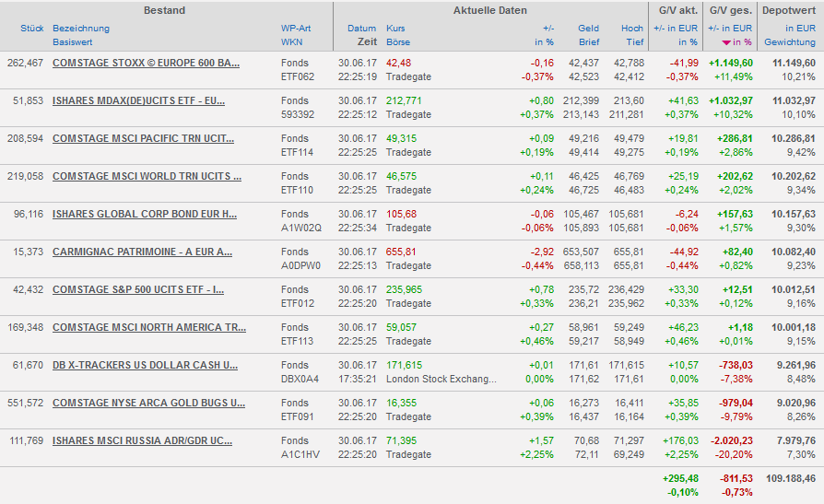The height and width of the screenshot is (504, 824).
Task: Sort by Kurs column header
Action: pos(395,29)
